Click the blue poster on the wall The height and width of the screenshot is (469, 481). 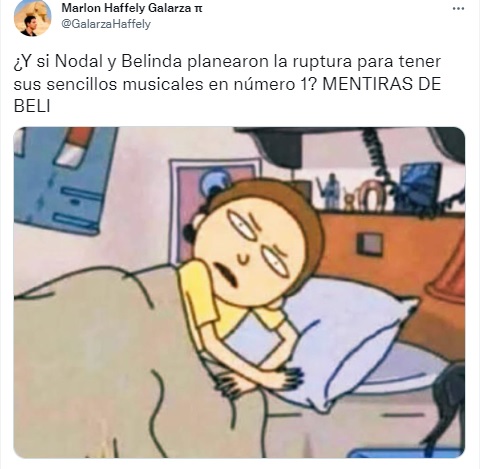(x=63, y=178)
